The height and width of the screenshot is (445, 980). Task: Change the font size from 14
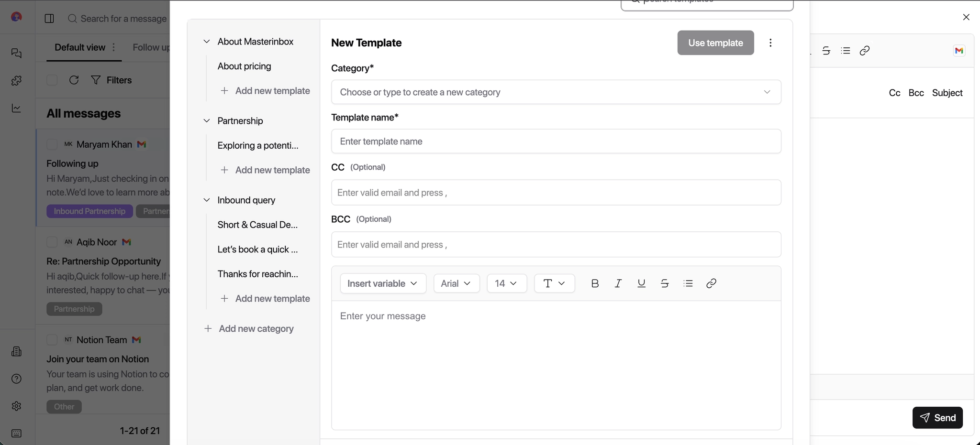506,283
